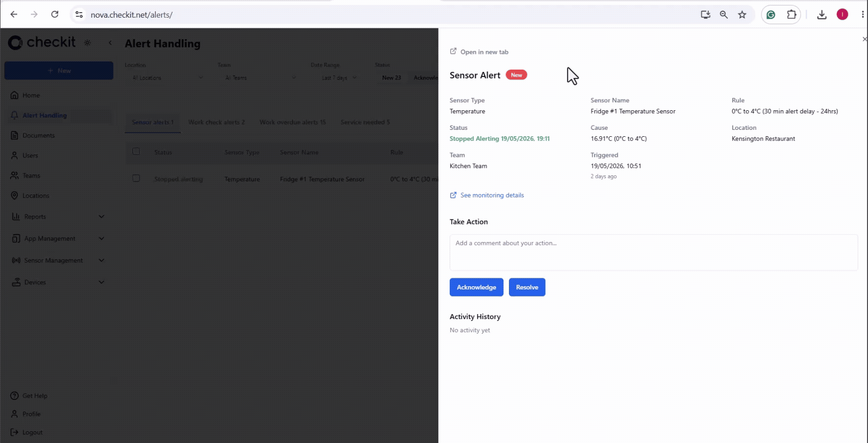This screenshot has width=868, height=443.
Task: Click the Status column header in table
Action: point(163,152)
